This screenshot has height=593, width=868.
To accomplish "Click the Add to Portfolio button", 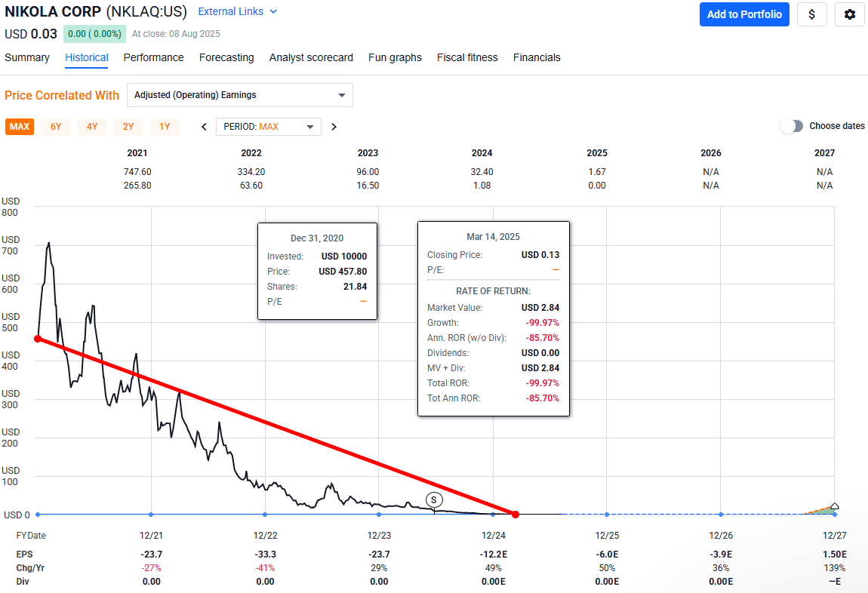I will click(744, 14).
